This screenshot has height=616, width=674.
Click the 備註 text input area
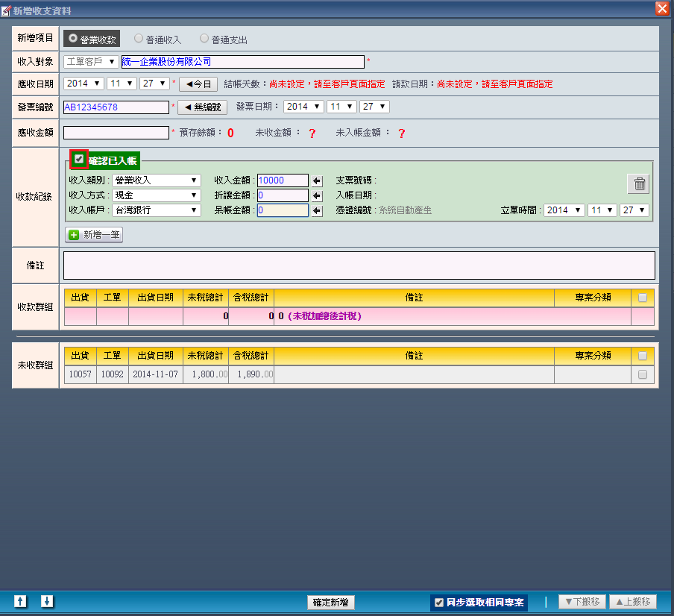[359, 265]
